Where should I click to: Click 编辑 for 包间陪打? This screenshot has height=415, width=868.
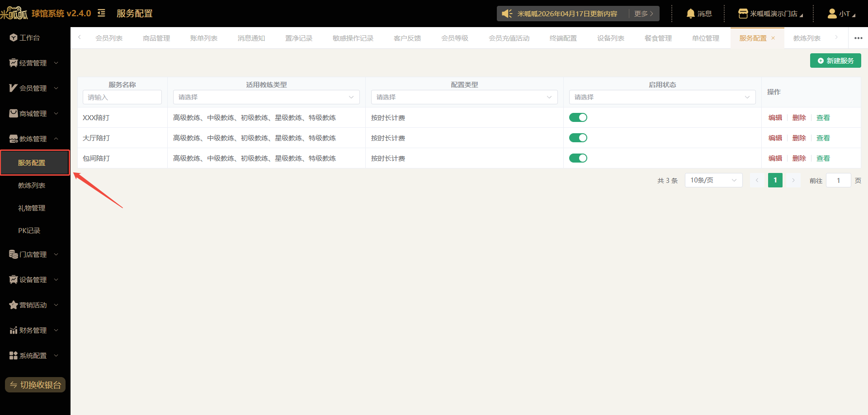775,158
